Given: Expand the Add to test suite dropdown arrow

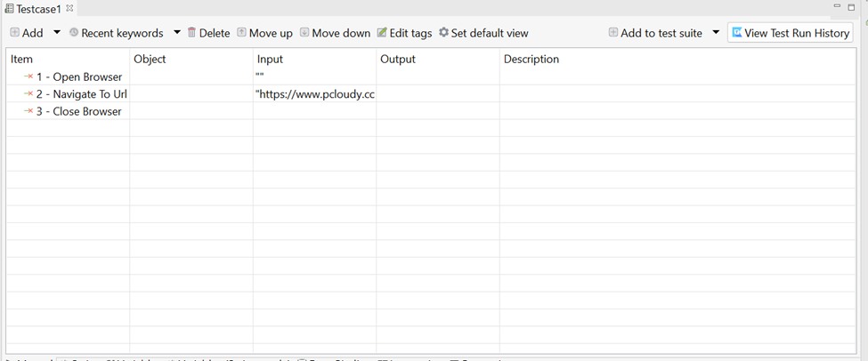Looking at the screenshot, I should click(716, 33).
